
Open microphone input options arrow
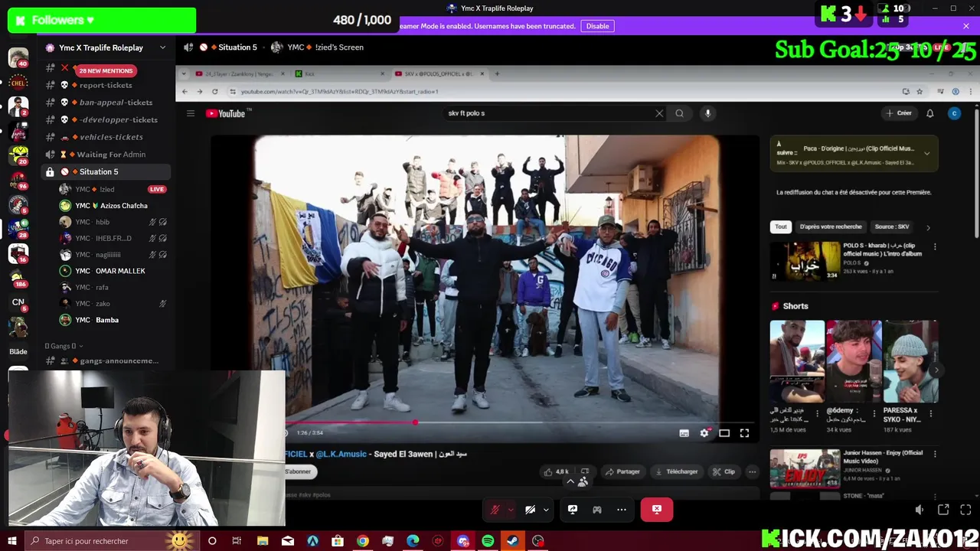[511, 510]
